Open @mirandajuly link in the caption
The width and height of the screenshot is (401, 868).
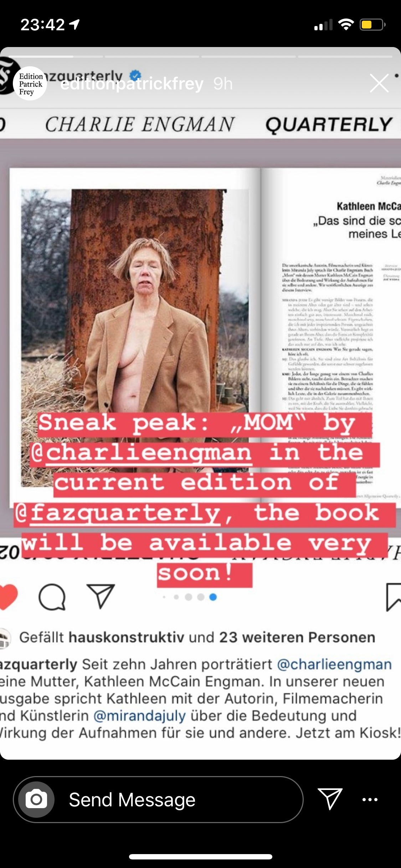(139, 715)
